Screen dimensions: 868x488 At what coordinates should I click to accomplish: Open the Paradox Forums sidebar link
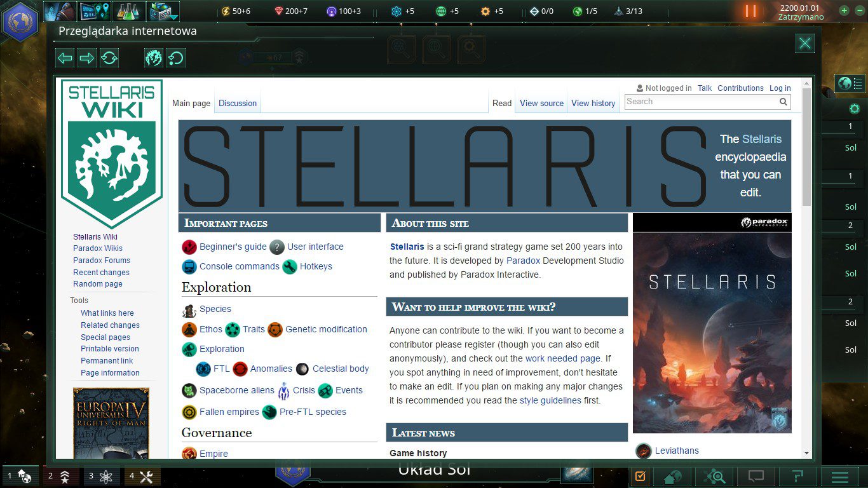tap(102, 261)
